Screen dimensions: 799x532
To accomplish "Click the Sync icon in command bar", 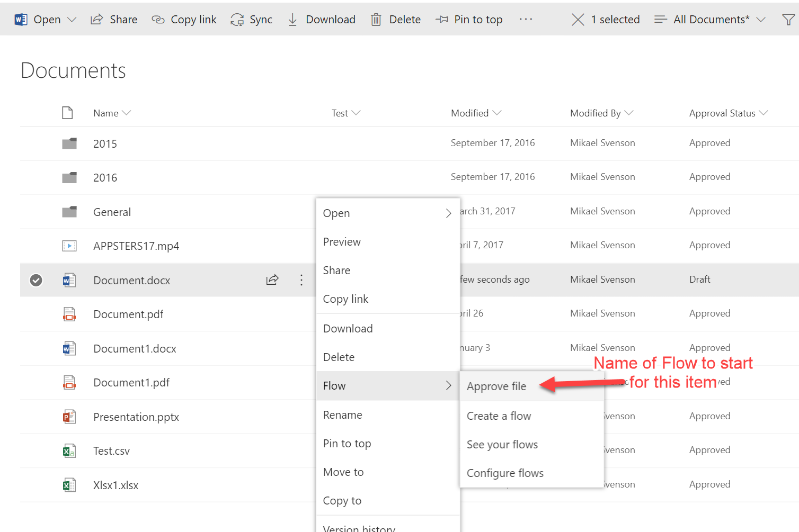I will click(x=237, y=20).
